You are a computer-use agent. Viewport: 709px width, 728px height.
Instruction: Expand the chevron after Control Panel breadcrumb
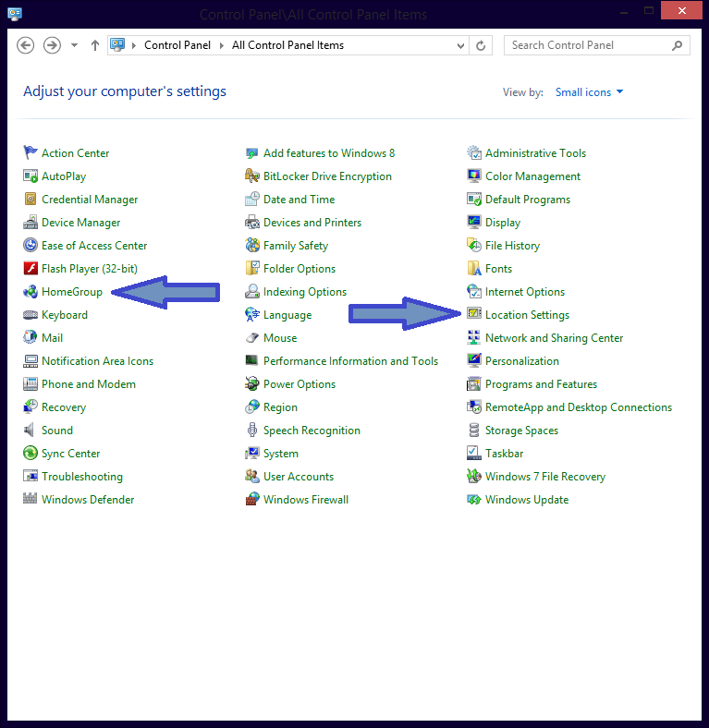click(x=222, y=45)
